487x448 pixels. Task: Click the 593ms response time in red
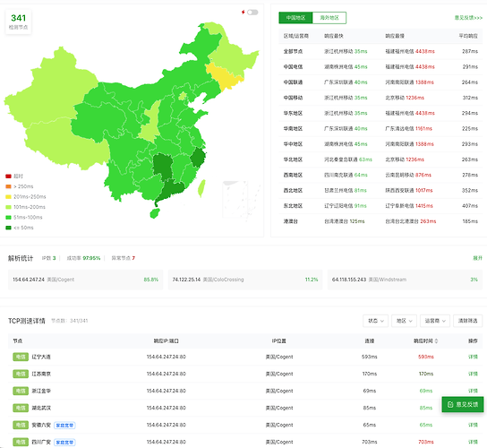(426, 357)
